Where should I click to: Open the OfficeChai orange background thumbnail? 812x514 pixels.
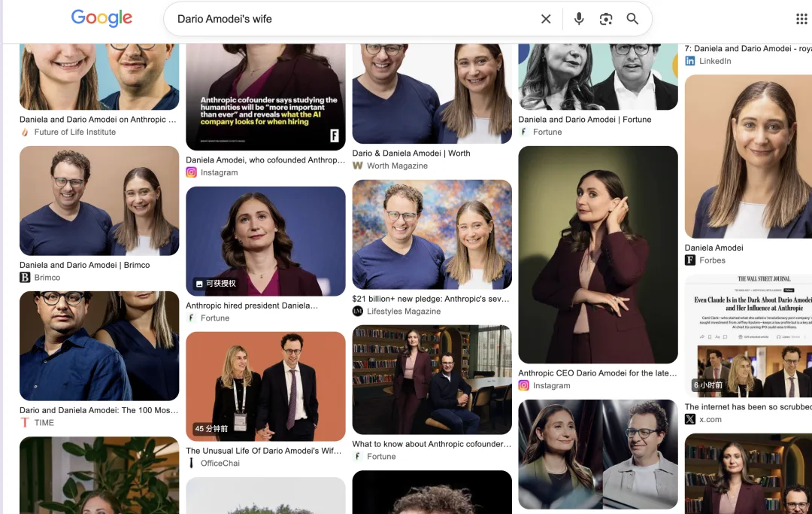[x=265, y=387]
